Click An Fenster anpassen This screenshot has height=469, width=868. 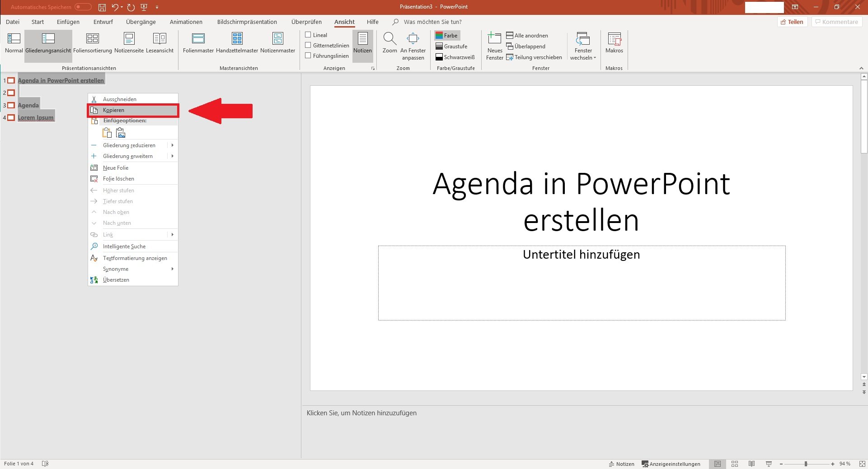coord(413,46)
